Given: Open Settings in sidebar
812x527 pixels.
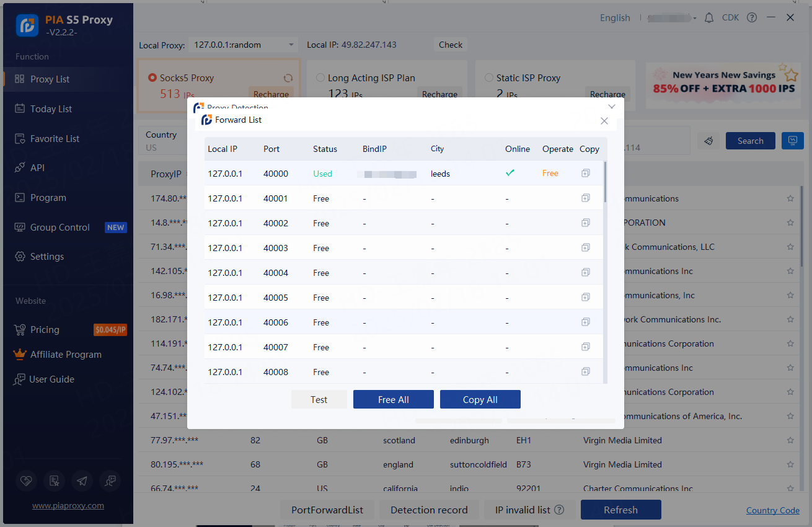Looking at the screenshot, I should tap(68, 256).
